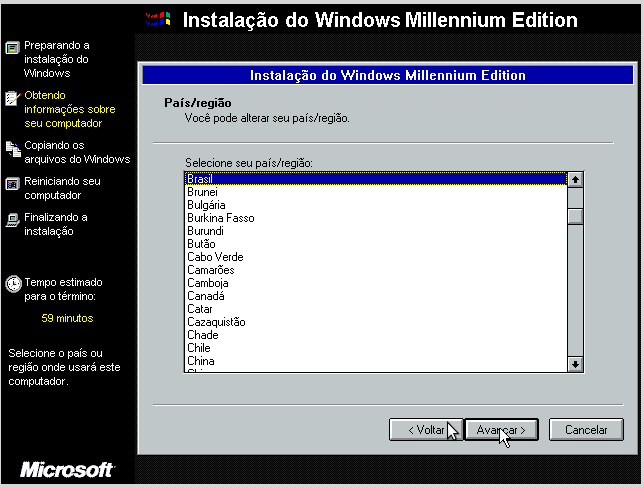Click the Microsoft logo in sidebar

(68, 470)
